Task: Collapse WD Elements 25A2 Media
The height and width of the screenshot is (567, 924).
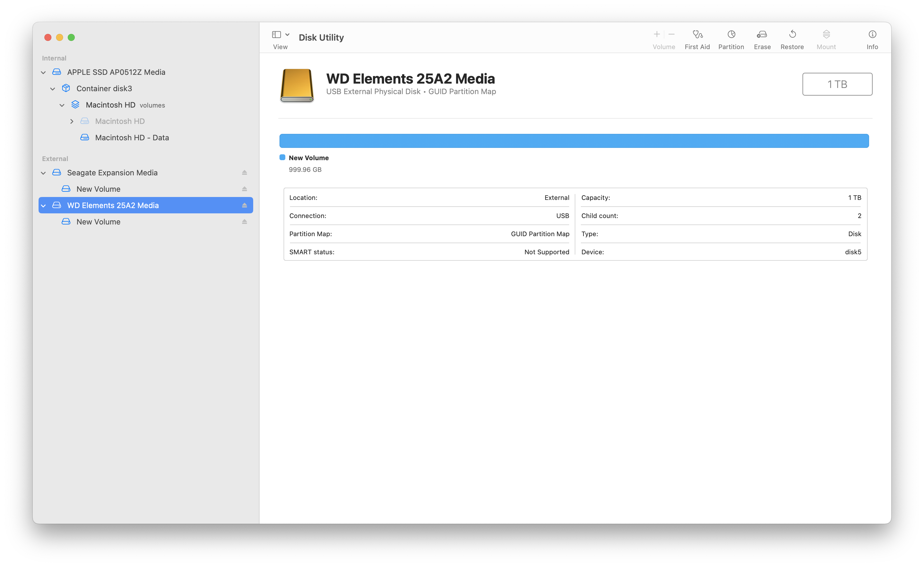Action: pyautogui.click(x=43, y=206)
